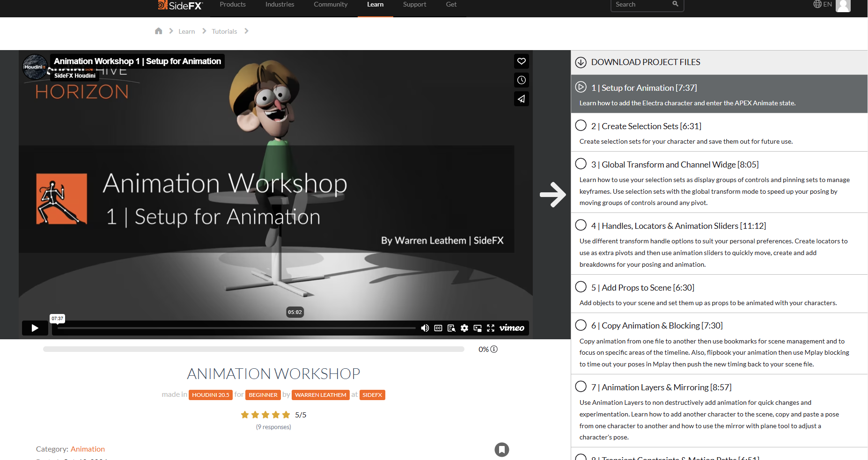Check circle for Animation Layers & Mirroring
Viewport: 868px width, 460px height.
581,387
